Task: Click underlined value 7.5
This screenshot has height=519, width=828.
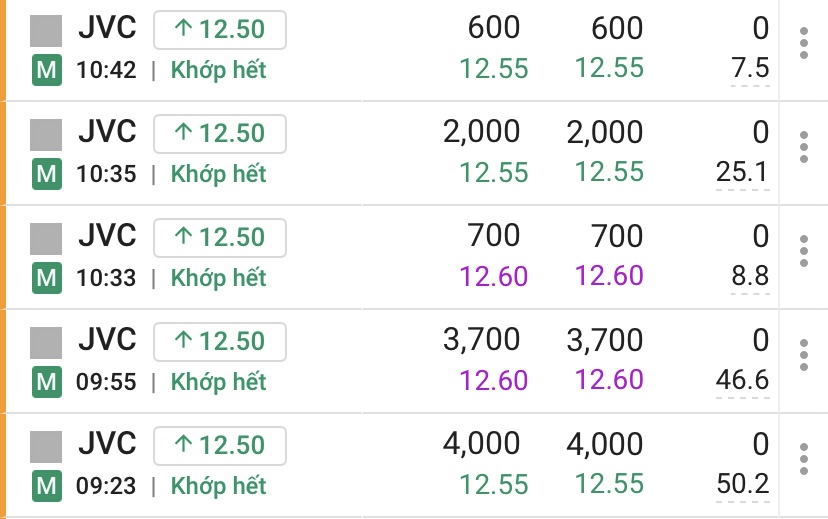Action: 750,68
